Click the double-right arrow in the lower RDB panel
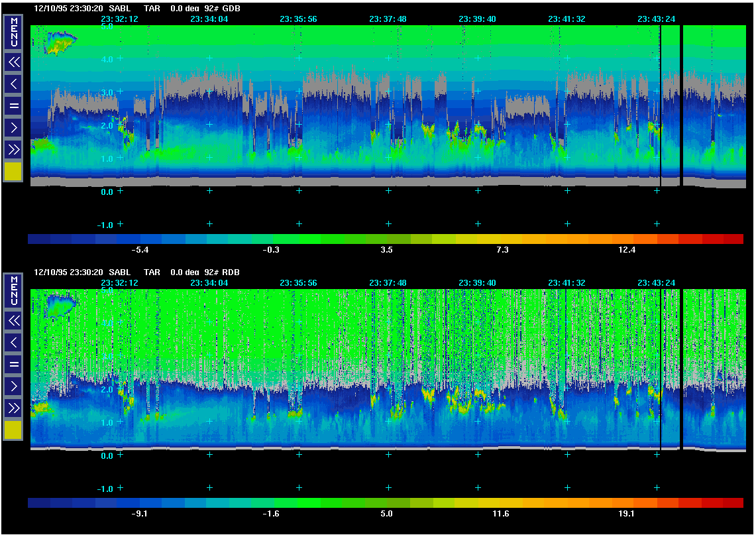Viewport: 756px width, 537px height. tap(14, 408)
